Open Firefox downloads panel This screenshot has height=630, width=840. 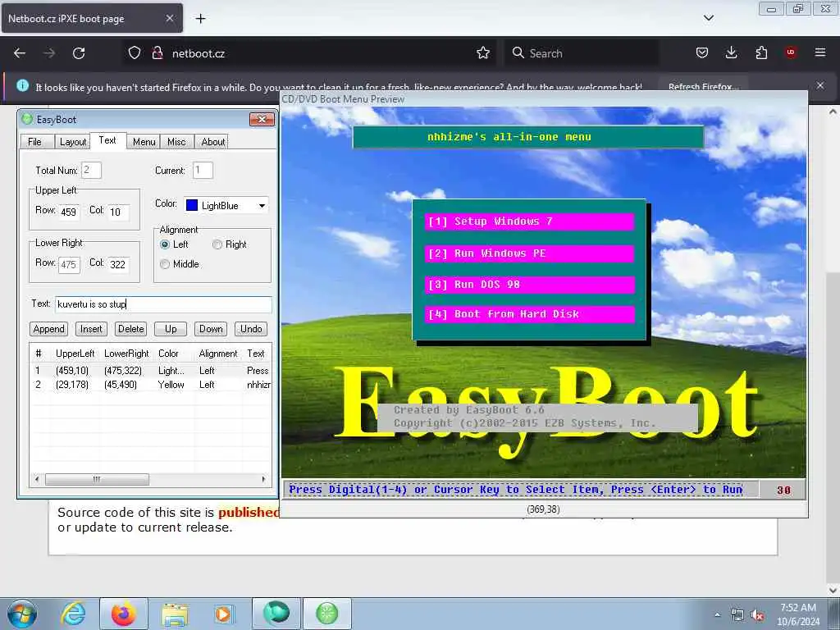pyautogui.click(x=731, y=53)
